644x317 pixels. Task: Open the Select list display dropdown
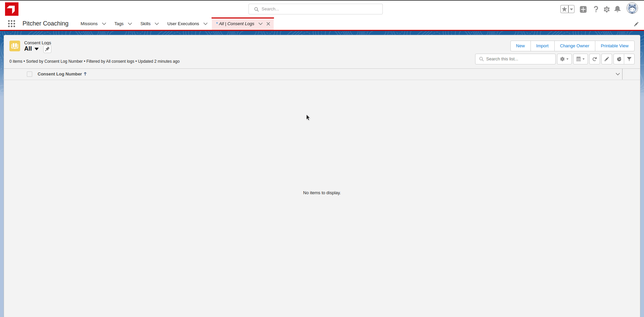point(580,59)
